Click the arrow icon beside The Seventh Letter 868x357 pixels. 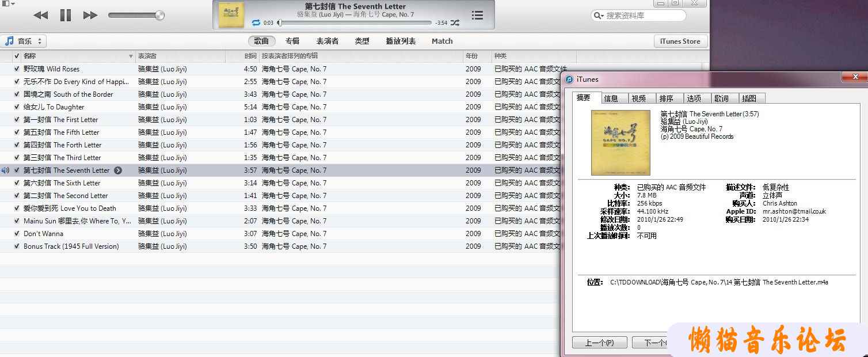coord(118,170)
